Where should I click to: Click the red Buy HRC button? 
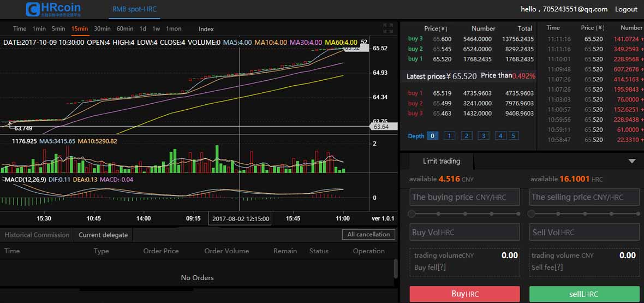[x=464, y=294]
